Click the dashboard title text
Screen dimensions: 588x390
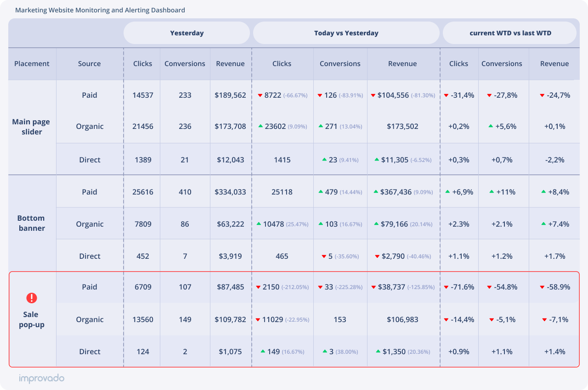pos(100,10)
